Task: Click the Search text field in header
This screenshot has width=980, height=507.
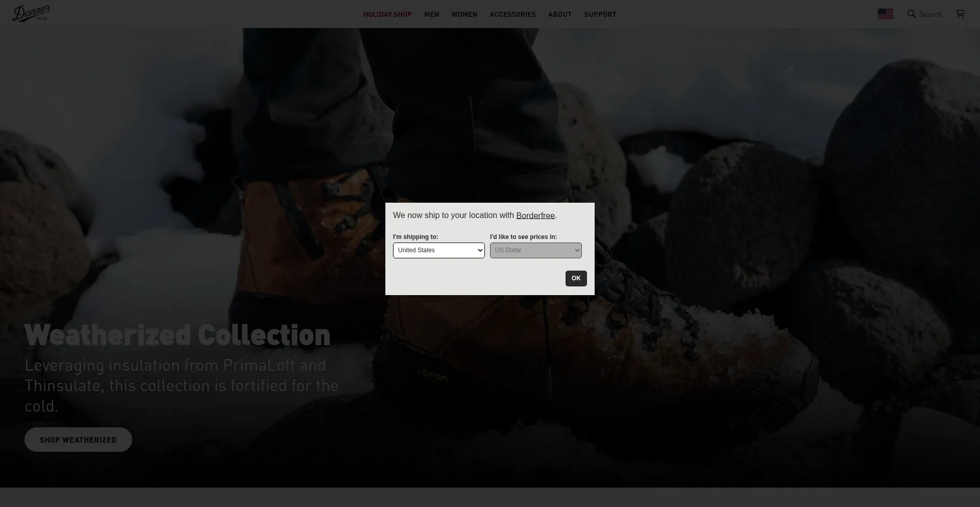Action: 930,14
